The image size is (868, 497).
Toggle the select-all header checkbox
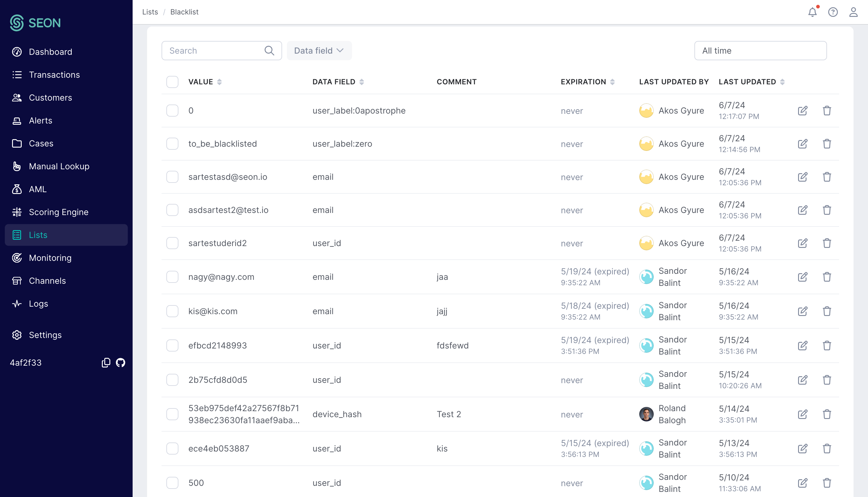[x=172, y=82]
